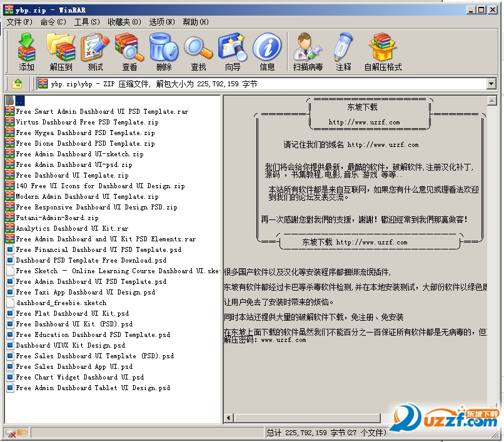The height and width of the screenshot is (442, 504).
Task: Click the archive icon in the address bar
Action: [43, 84]
